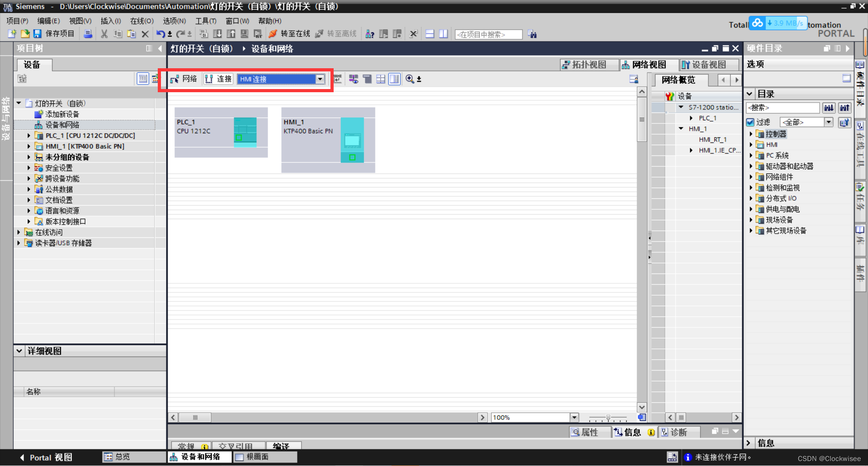Expand PLC_1 [CPU 1212C DC/DC/DC] tree node
Image resolution: width=868 pixels, height=466 pixels.
tap(29, 136)
